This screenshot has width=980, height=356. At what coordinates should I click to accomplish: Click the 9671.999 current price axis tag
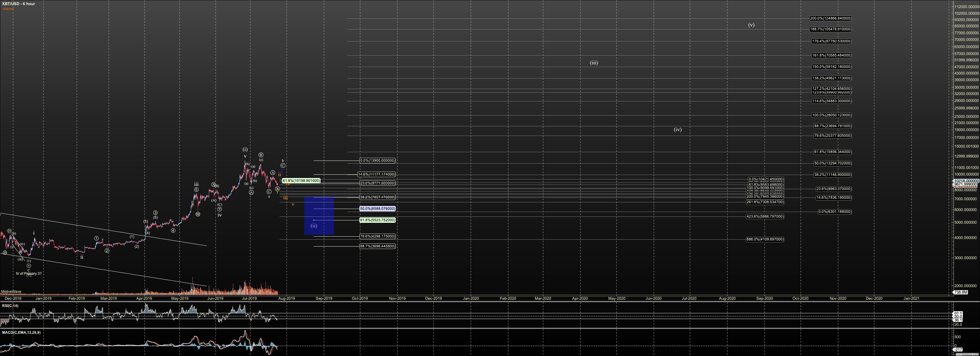pyautogui.click(x=966, y=184)
